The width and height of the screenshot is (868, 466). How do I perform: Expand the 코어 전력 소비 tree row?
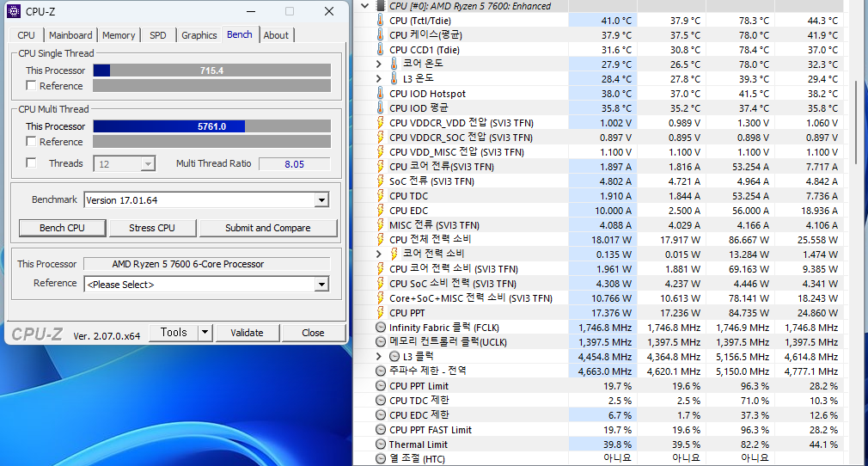tap(379, 254)
